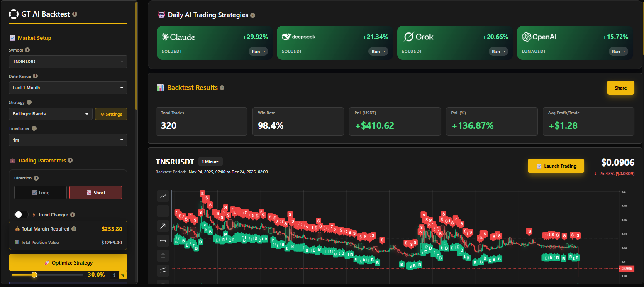Switch the amount unit to dollars
The image size is (644, 287).
coord(115,275)
